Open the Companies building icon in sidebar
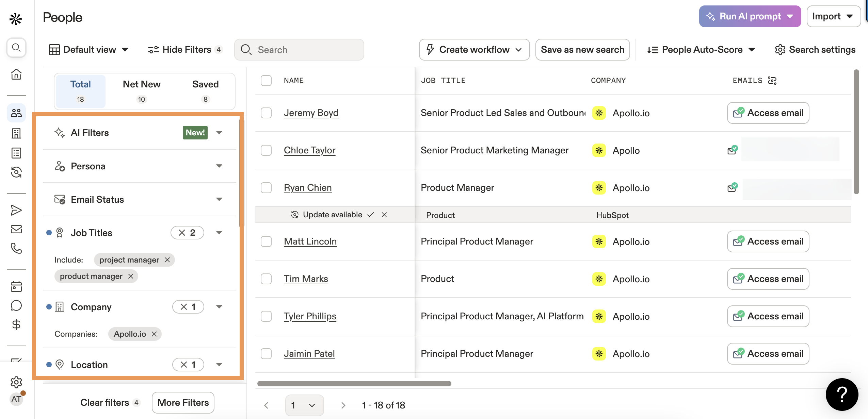Viewport: 868px width, 419px height. [16, 133]
